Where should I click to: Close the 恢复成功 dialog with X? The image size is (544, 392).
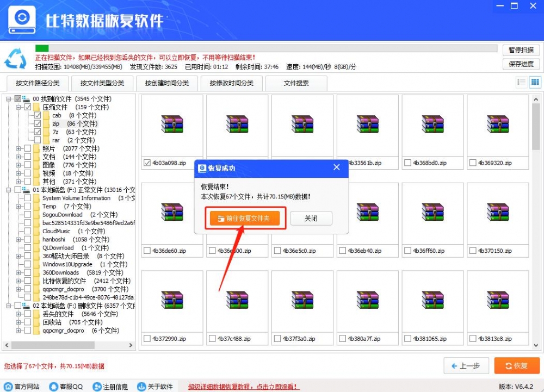click(x=337, y=167)
